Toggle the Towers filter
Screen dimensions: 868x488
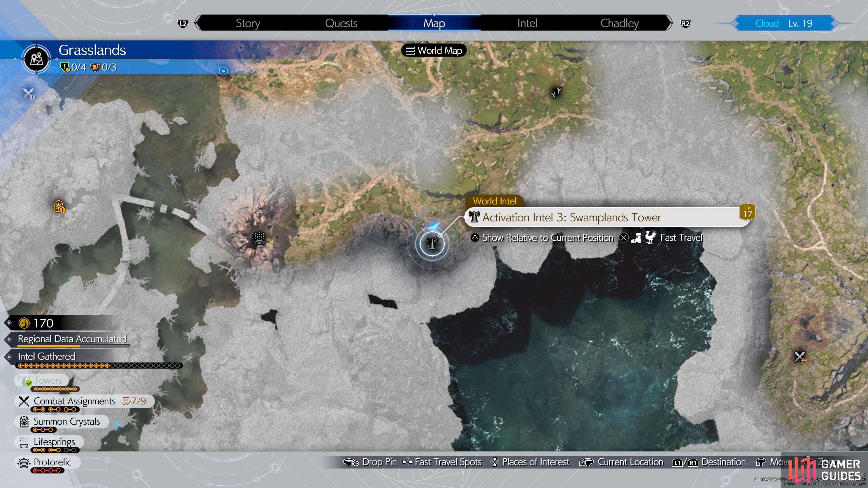[41, 380]
